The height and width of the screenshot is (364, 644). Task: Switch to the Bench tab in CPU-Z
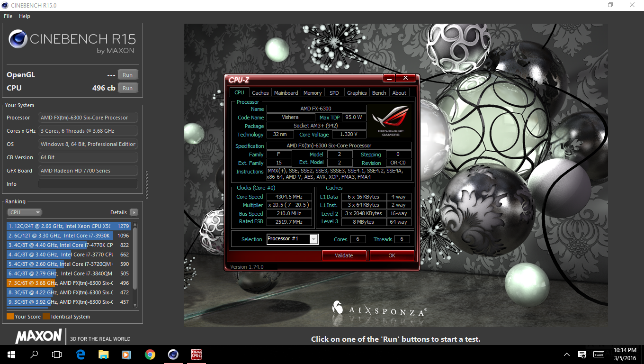[x=379, y=93]
